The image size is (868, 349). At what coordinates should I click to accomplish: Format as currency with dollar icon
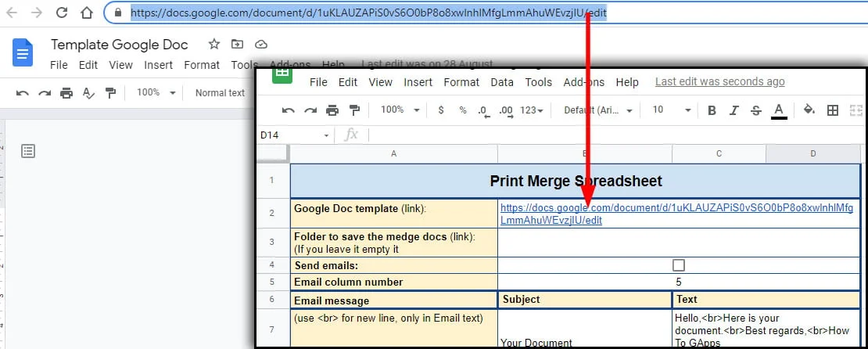point(440,110)
